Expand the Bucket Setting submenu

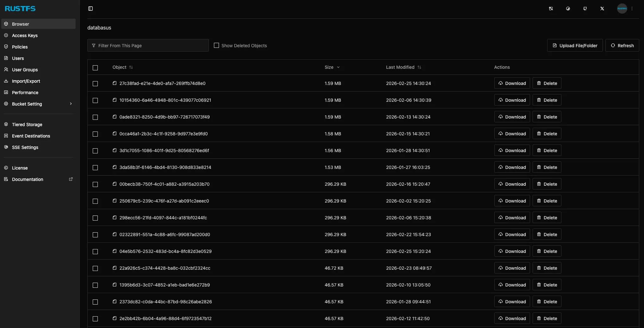coord(71,104)
